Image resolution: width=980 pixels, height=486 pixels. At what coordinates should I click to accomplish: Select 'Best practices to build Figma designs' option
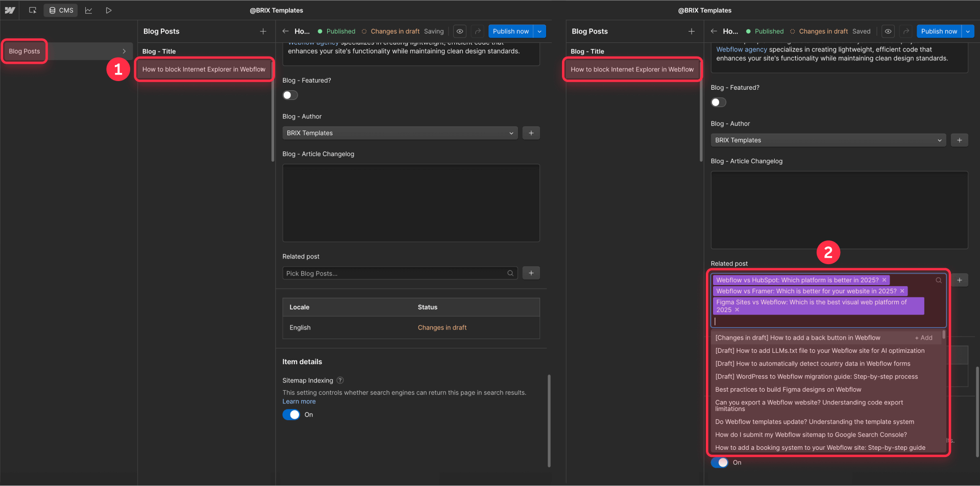[x=826, y=390]
